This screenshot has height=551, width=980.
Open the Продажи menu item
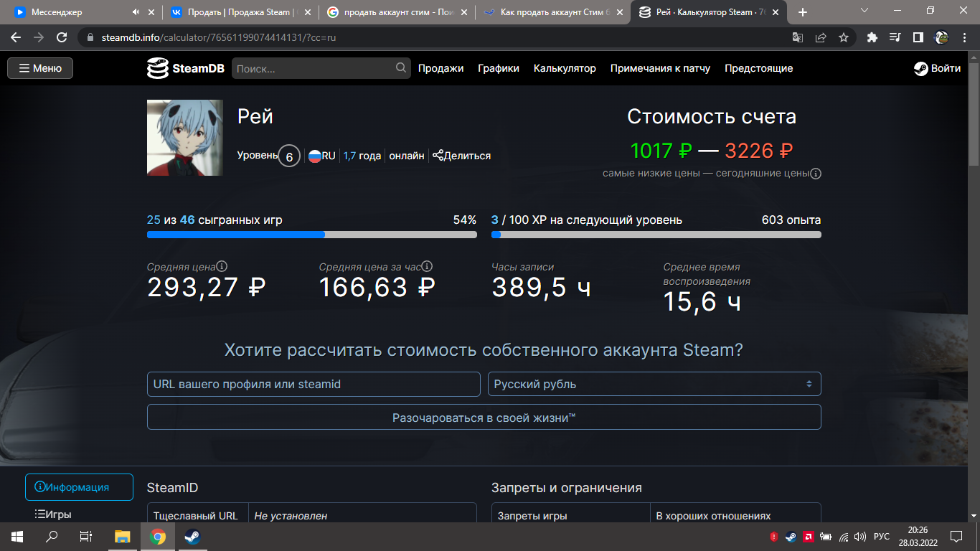click(440, 68)
